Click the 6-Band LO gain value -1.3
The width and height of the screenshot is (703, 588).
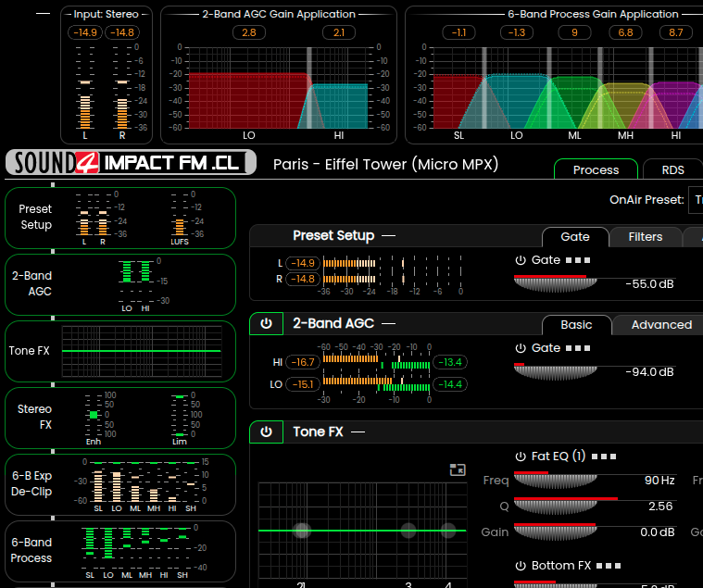point(517,32)
